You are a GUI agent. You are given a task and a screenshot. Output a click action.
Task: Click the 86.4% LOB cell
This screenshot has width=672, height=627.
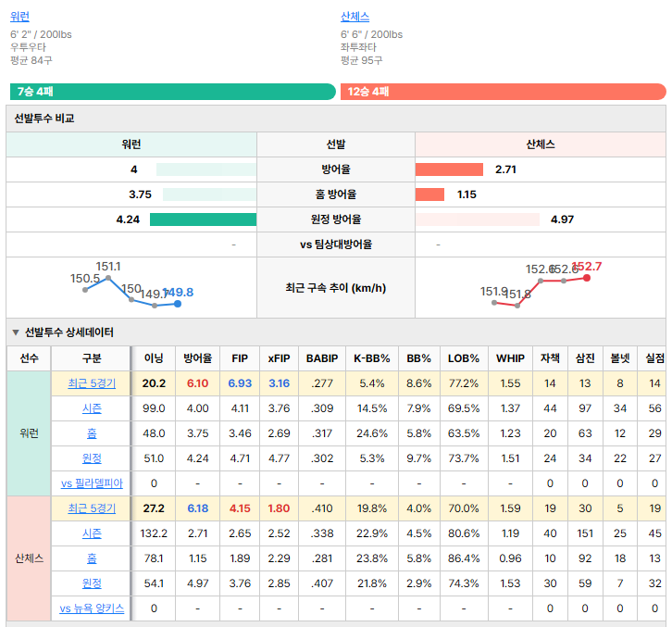pyautogui.click(x=464, y=558)
